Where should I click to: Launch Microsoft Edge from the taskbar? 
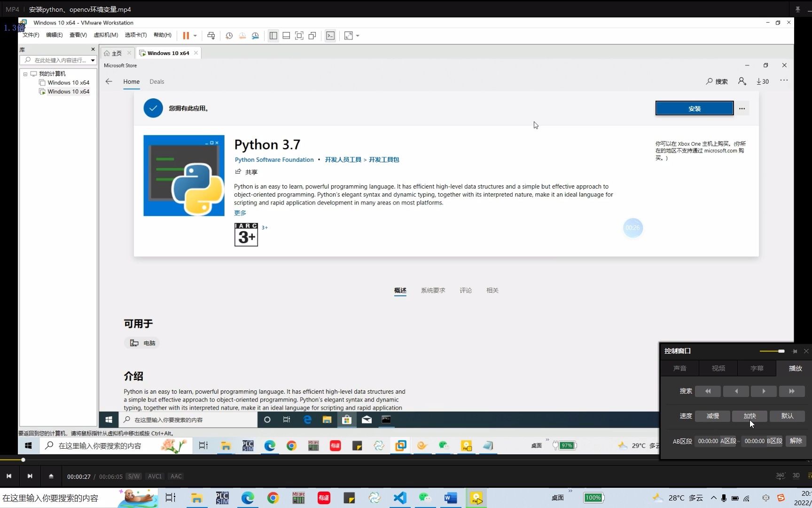point(248,498)
